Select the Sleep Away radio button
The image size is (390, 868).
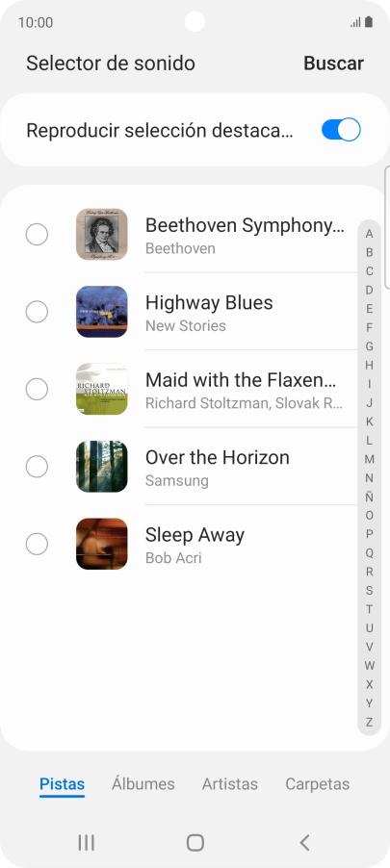pyautogui.click(x=37, y=544)
